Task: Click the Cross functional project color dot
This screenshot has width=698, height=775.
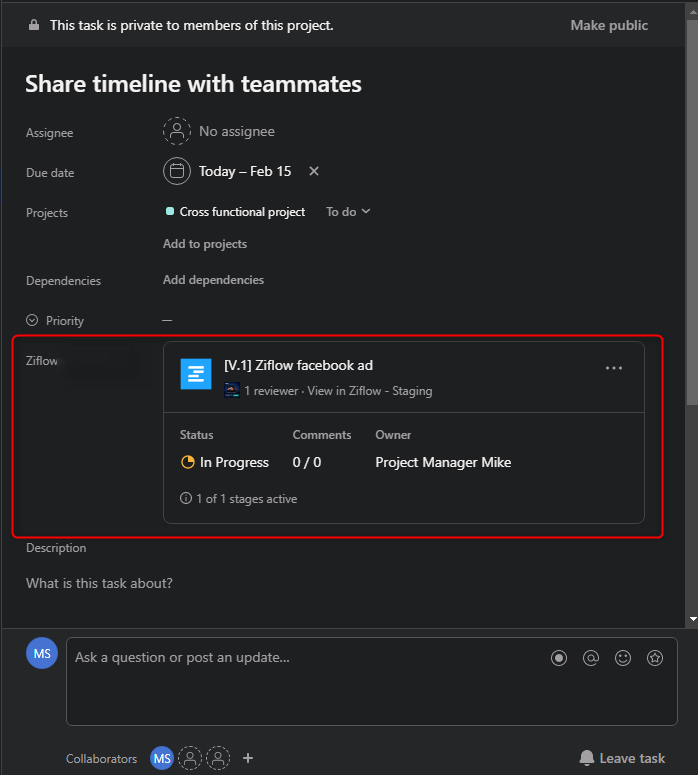Action: point(170,212)
